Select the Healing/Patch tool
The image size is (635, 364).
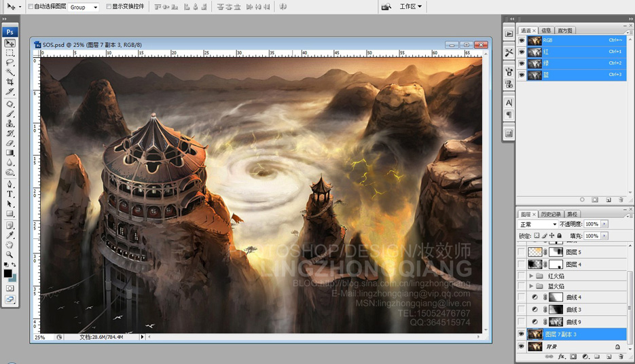[10, 104]
